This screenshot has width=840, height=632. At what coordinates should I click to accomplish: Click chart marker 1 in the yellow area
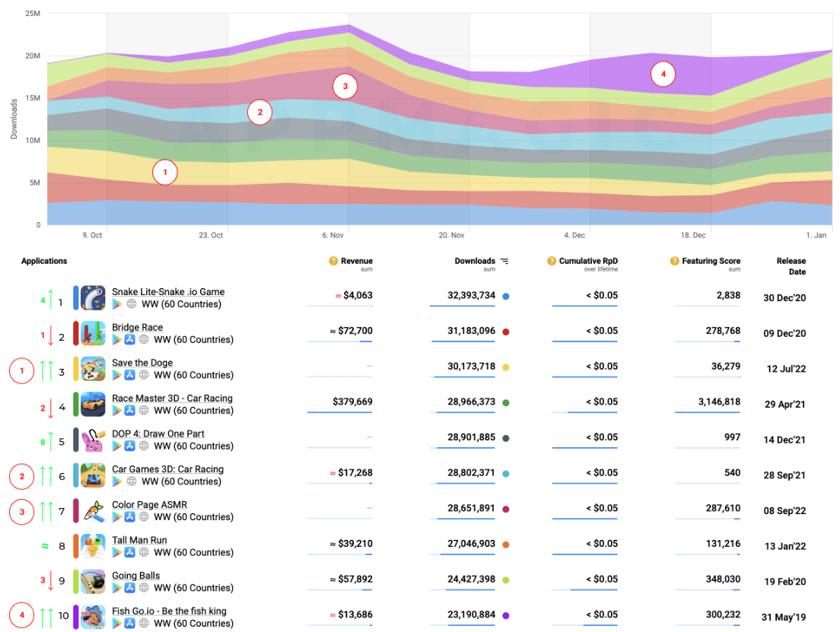point(164,173)
